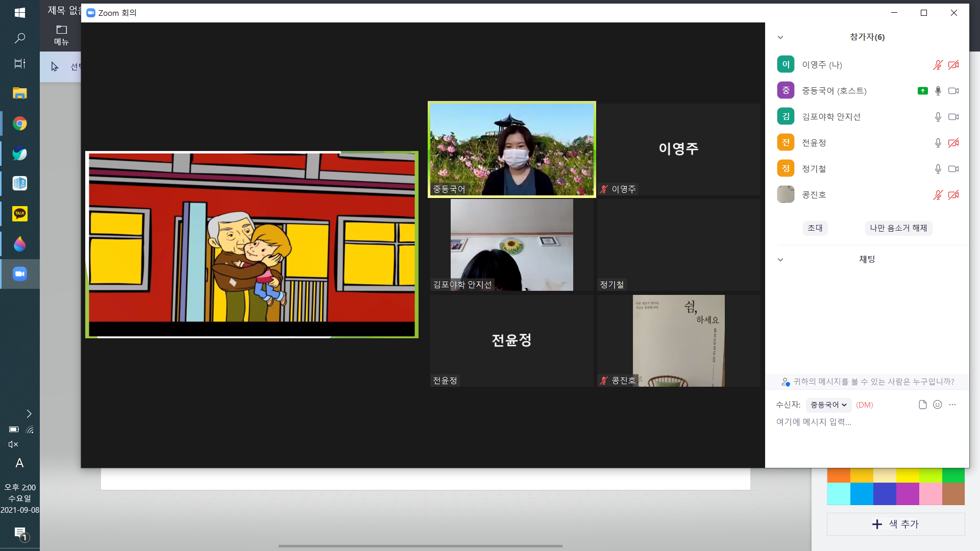Click the select arrow tool in background window
The width and height of the screenshot is (980, 551).
pyautogui.click(x=55, y=67)
